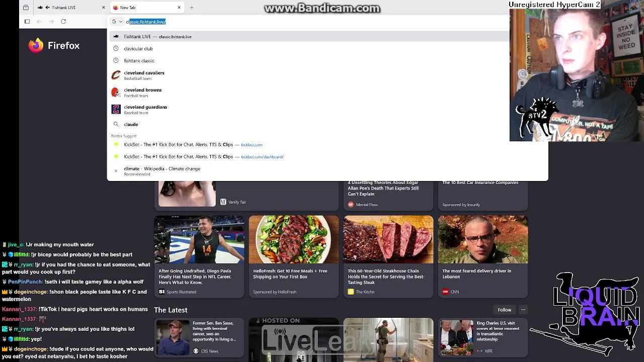The height and width of the screenshot is (362, 644).
Task: Choose the 'cleveland guardians' suggestion
Action: (328, 110)
